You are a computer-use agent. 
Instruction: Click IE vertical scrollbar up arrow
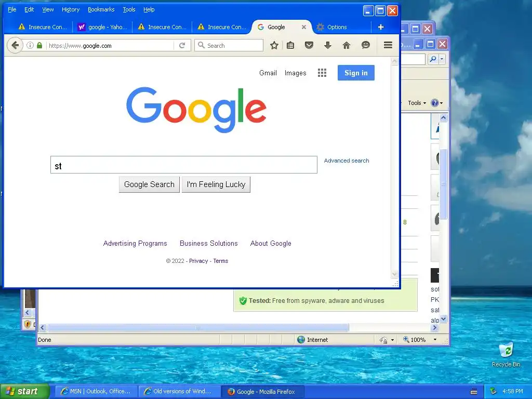443,118
